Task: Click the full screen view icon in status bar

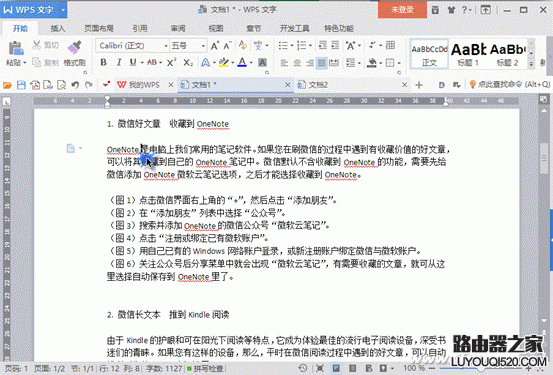Action: [320, 368]
